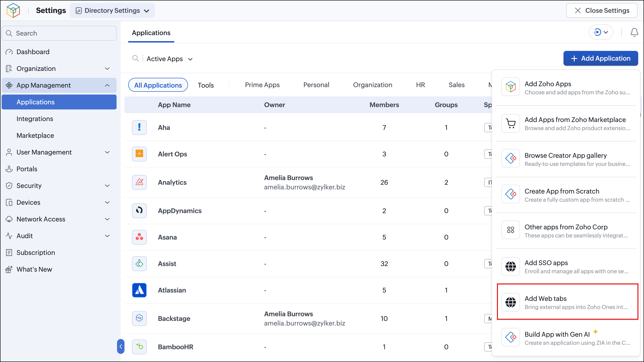Click the Aha app icon

click(139, 127)
